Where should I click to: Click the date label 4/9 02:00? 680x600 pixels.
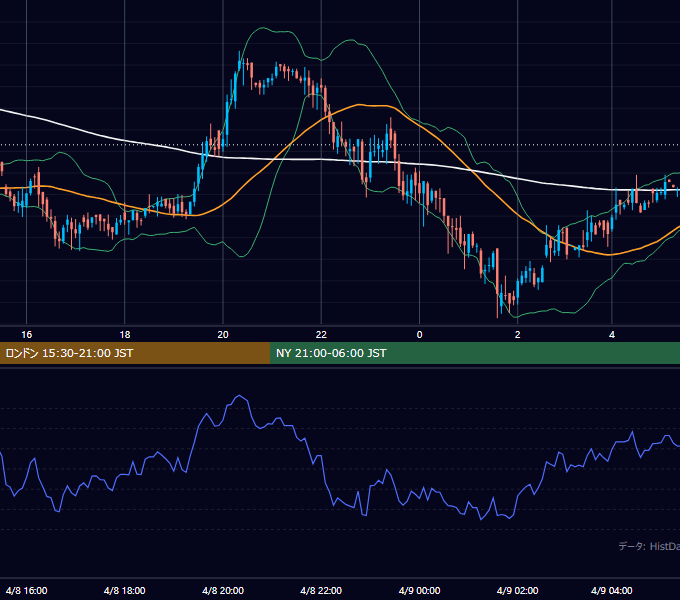pos(517,590)
